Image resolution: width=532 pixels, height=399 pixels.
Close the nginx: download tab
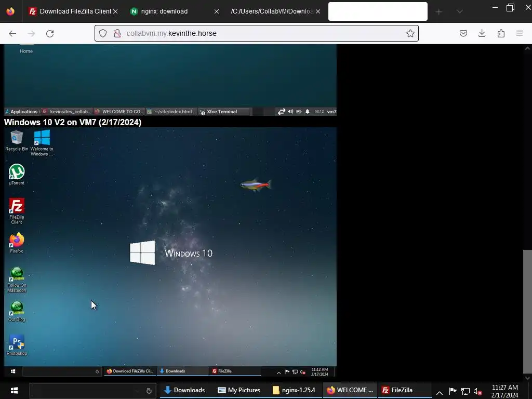[x=217, y=11]
